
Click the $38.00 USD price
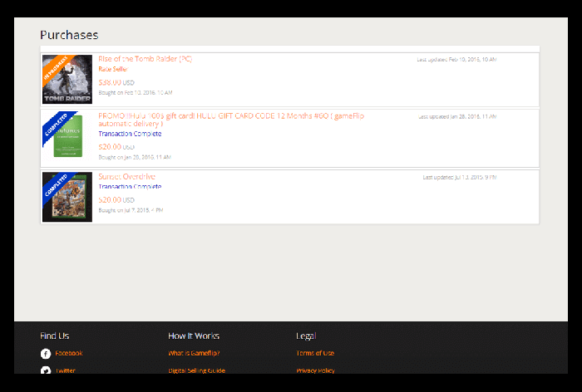pyautogui.click(x=116, y=82)
